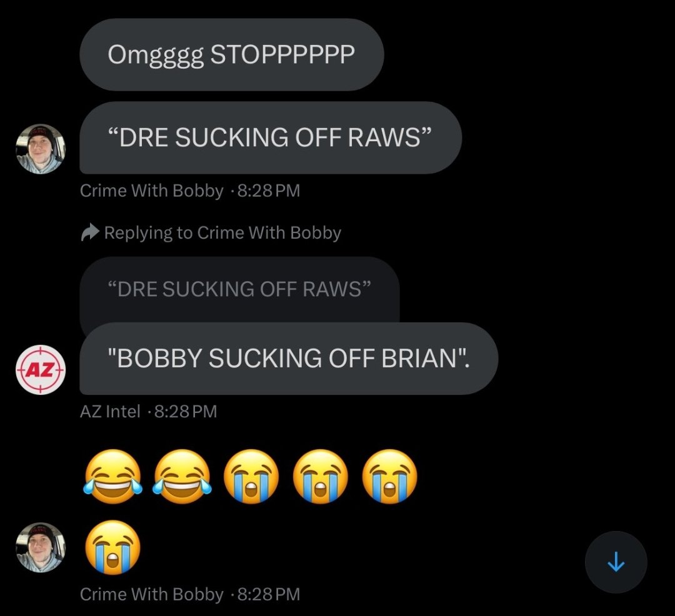Select the "Omgggg STOPPPPPP" message bubble
The width and height of the screenshot is (675, 616).
[x=232, y=54]
